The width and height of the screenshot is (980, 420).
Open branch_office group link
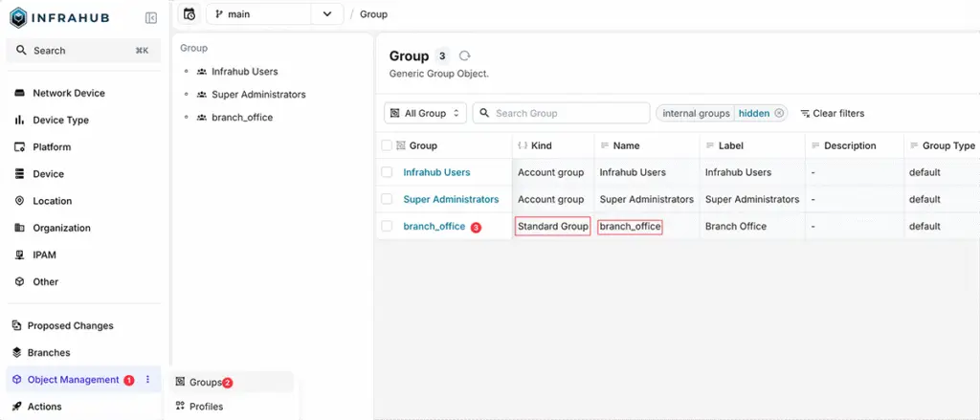pyautogui.click(x=434, y=226)
